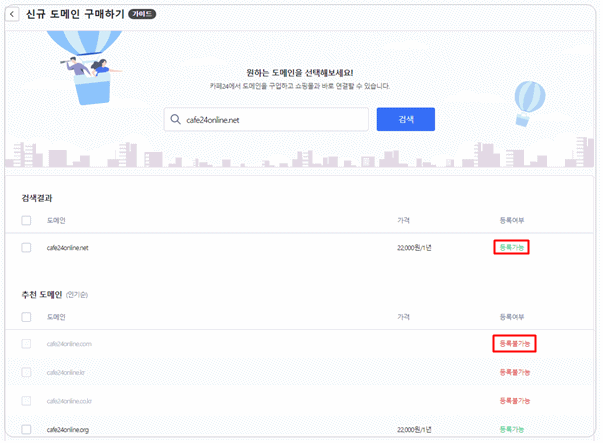This screenshot has width=603, height=443.
Task: Check the box for cafe24online.net
Action: click(x=26, y=247)
